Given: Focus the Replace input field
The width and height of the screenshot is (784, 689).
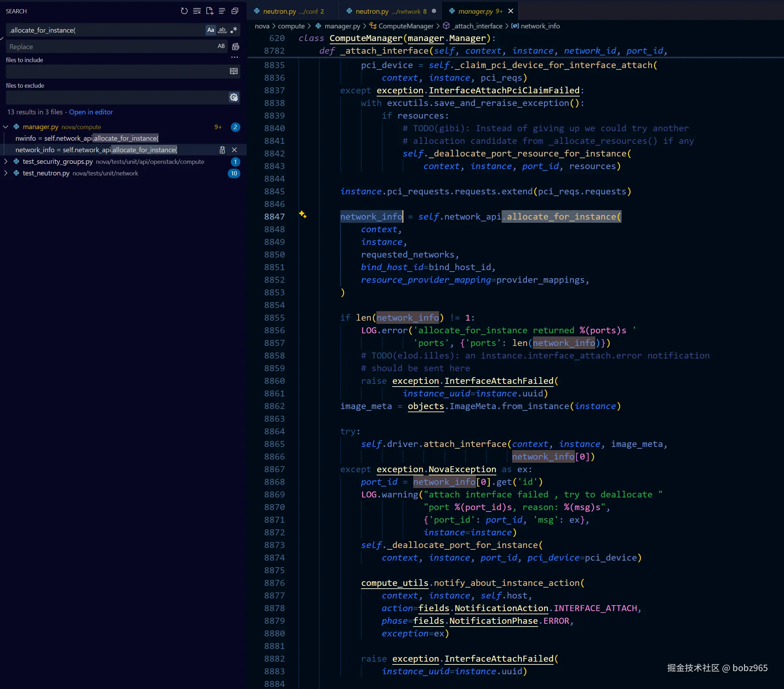Looking at the screenshot, I should (x=111, y=46).
